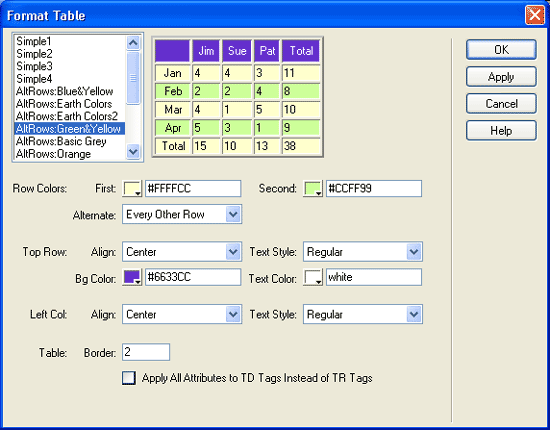Open Help for Format Table
Viewport: 550px width, 430px height.
[501, 130]
